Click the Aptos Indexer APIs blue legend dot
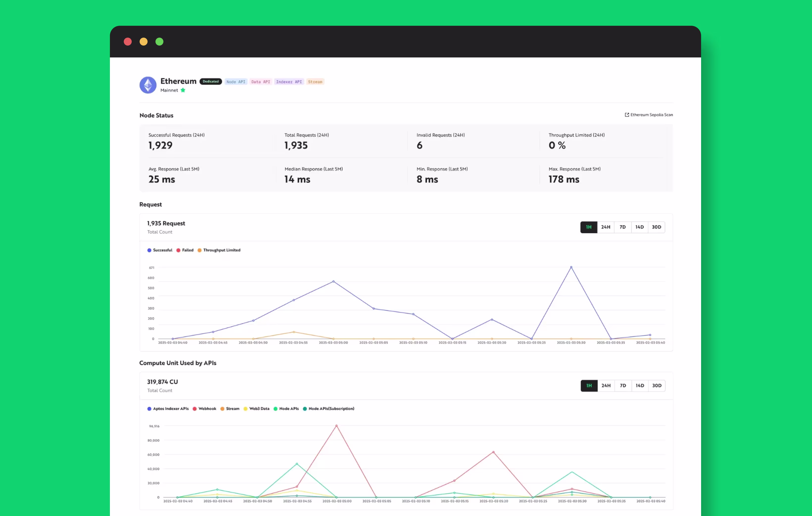Image resolution: width=812 pixels, height=516 pixels. click(149, 408)
